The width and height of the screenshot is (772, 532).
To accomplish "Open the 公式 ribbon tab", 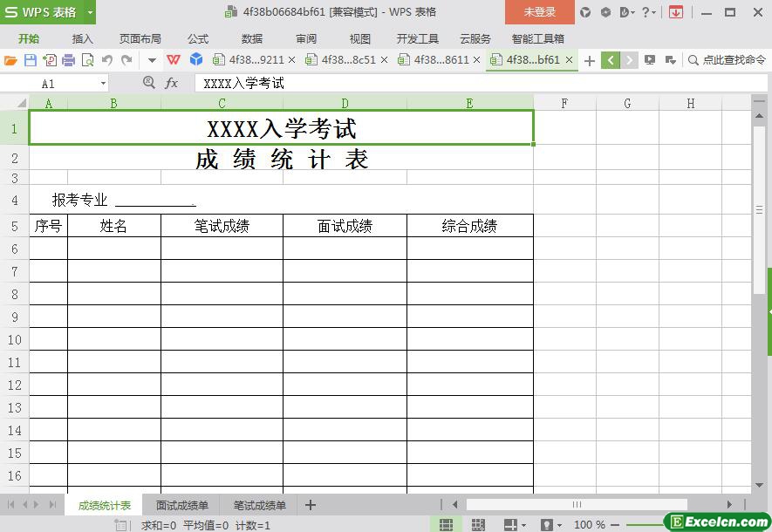I will pos(198,38).
